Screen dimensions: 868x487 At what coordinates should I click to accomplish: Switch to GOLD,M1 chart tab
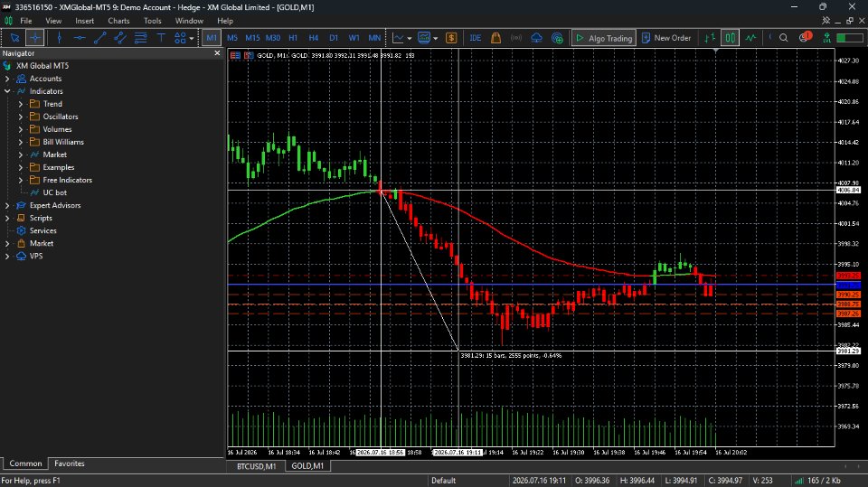click(x=307, y=466)
